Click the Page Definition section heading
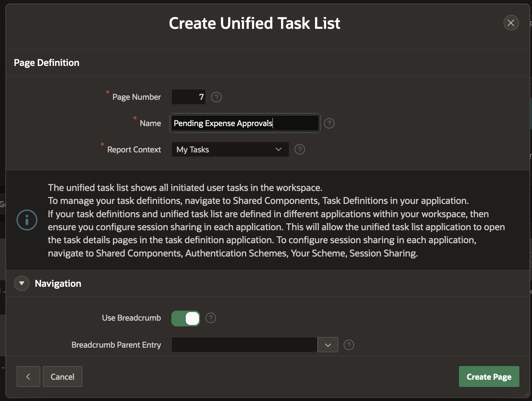 46,63
